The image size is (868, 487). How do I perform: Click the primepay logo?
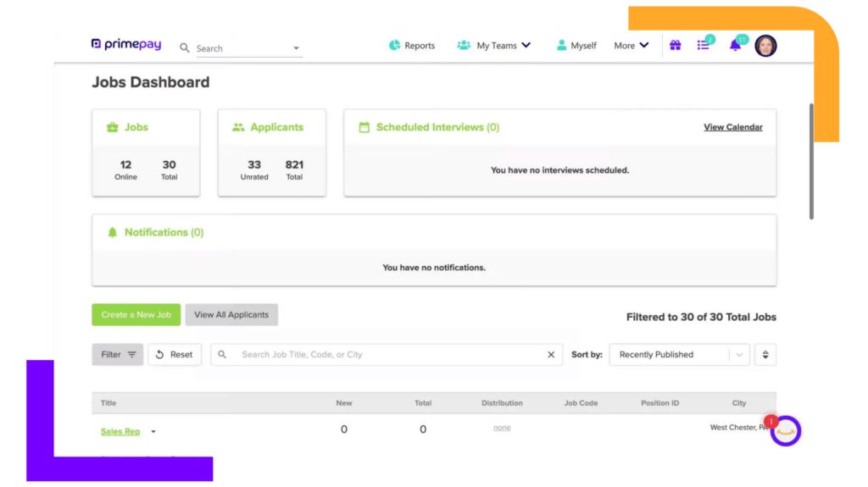click(126, 44)
